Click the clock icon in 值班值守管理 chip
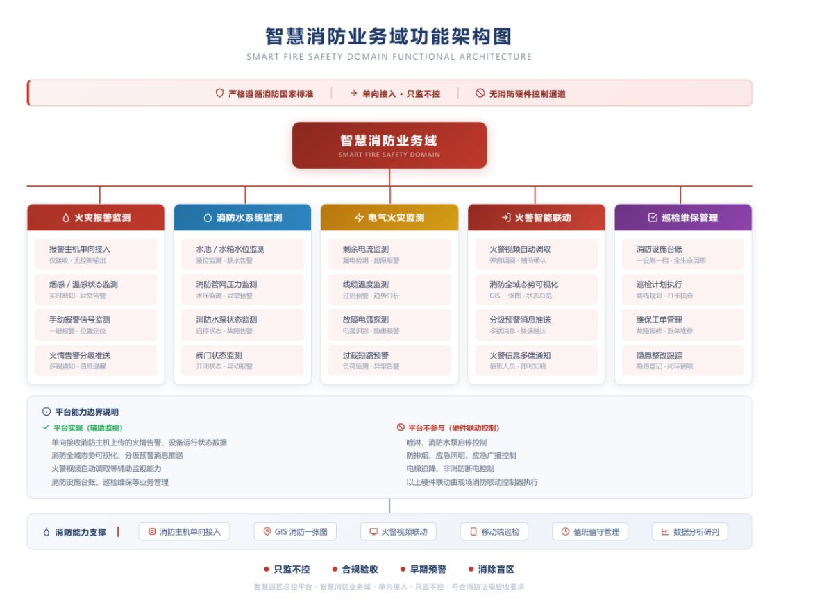840x616 pixels. pyautogui.click(x=566, y=532)
